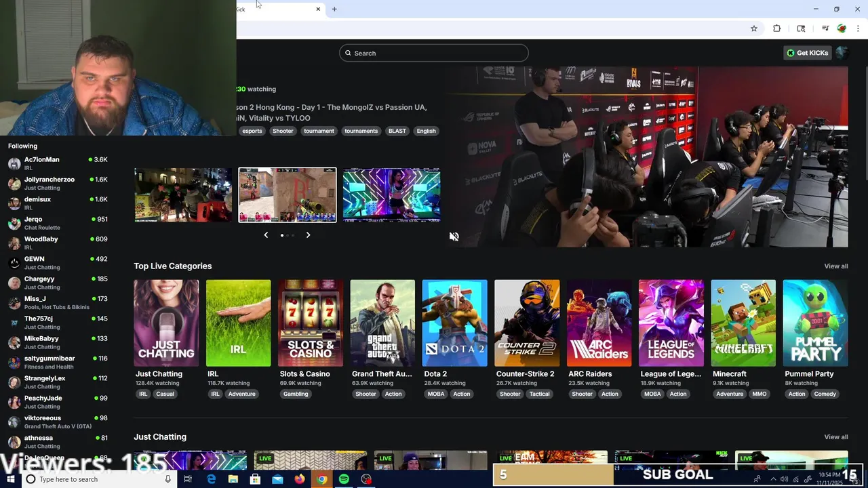
Task: Select the neon dancer stream thumbnail
Action: coord(391,195)
